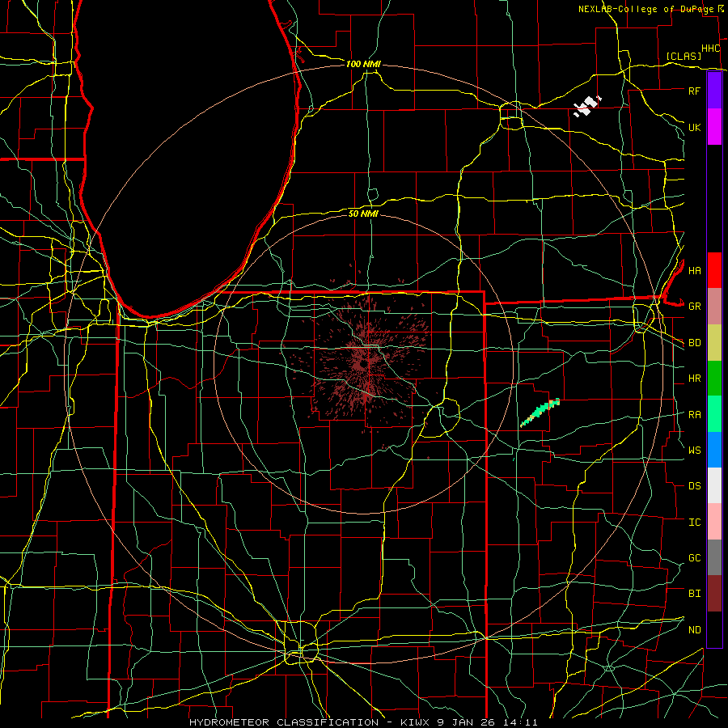Click the RF legend label
This screenshot has width=728, height=728.
[x=694, y=91]
